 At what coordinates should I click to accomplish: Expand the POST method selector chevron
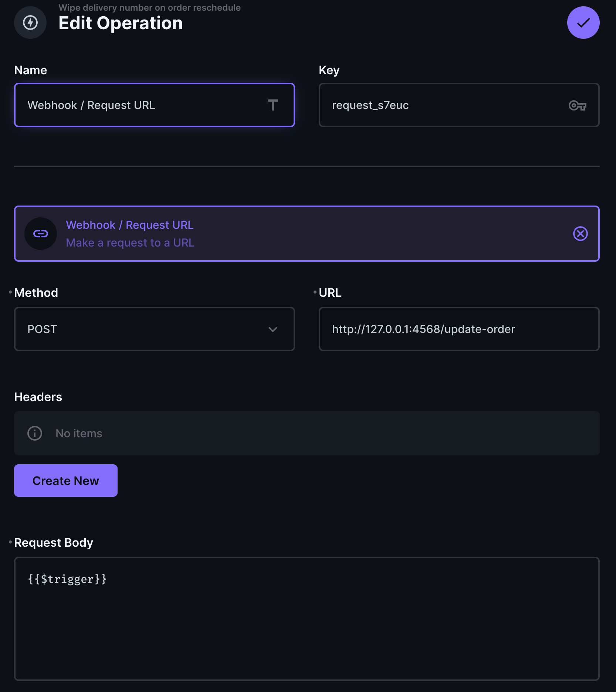273,329
